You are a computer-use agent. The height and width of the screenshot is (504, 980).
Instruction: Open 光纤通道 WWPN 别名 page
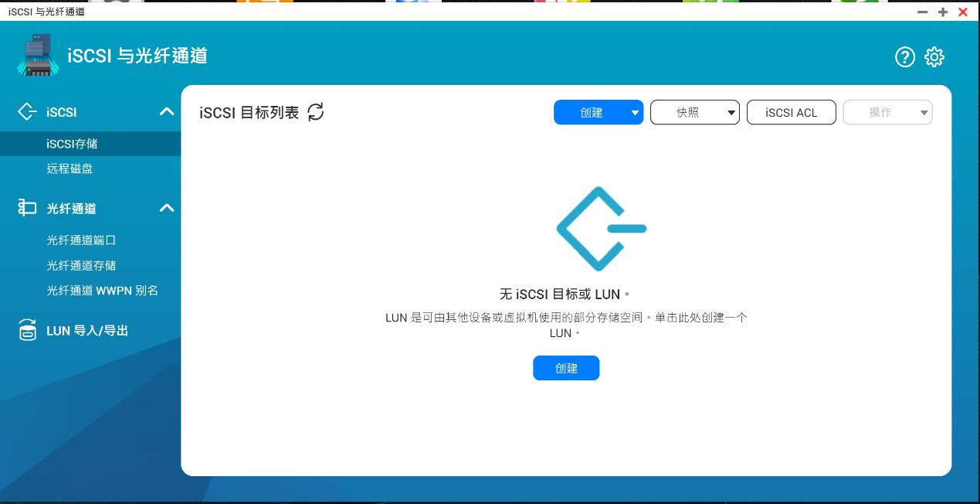102,291
